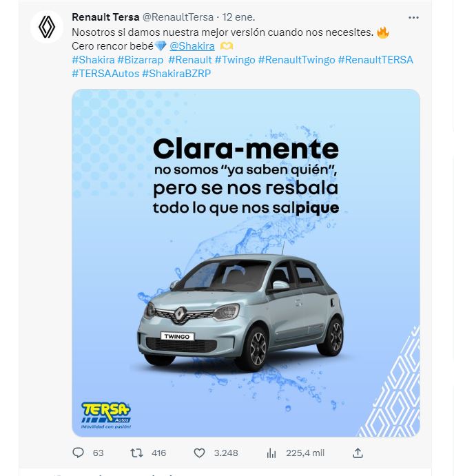Open the #Bizarrap hashtag

tap(141, 60)
